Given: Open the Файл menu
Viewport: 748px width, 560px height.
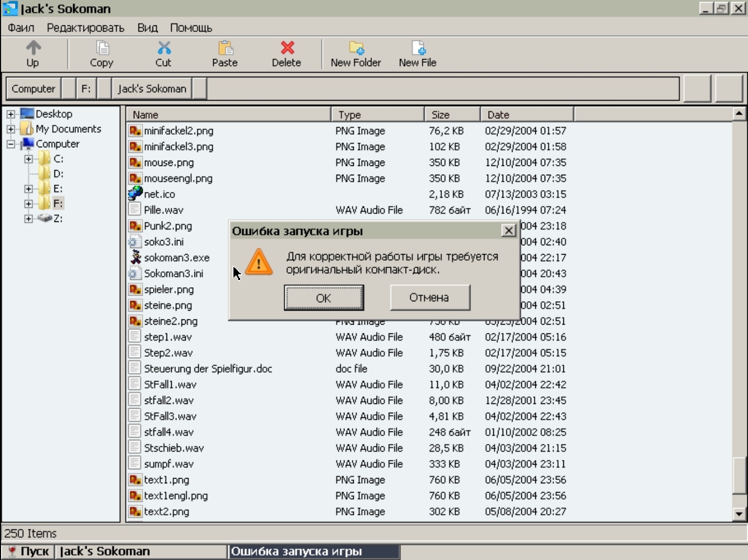Looking at the screenshot, I should point(21,28).
